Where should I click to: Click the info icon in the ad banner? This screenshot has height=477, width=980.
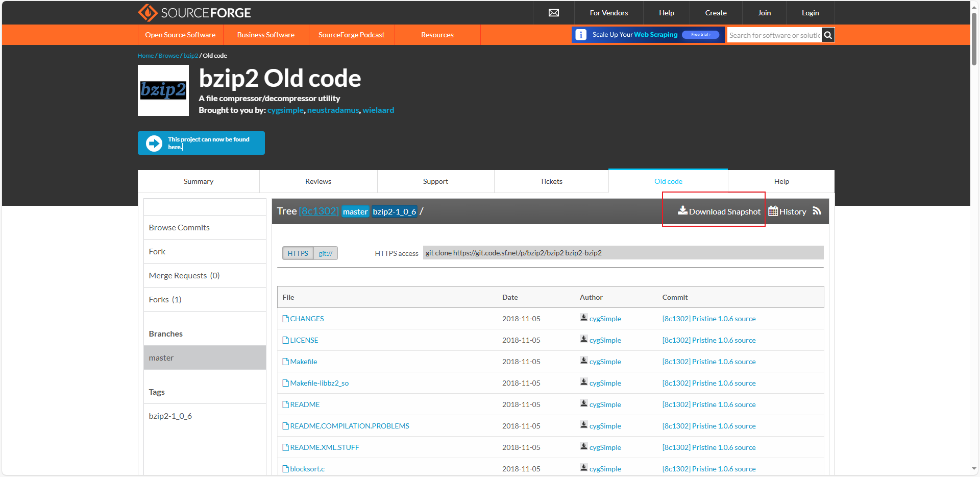(581, 35)
